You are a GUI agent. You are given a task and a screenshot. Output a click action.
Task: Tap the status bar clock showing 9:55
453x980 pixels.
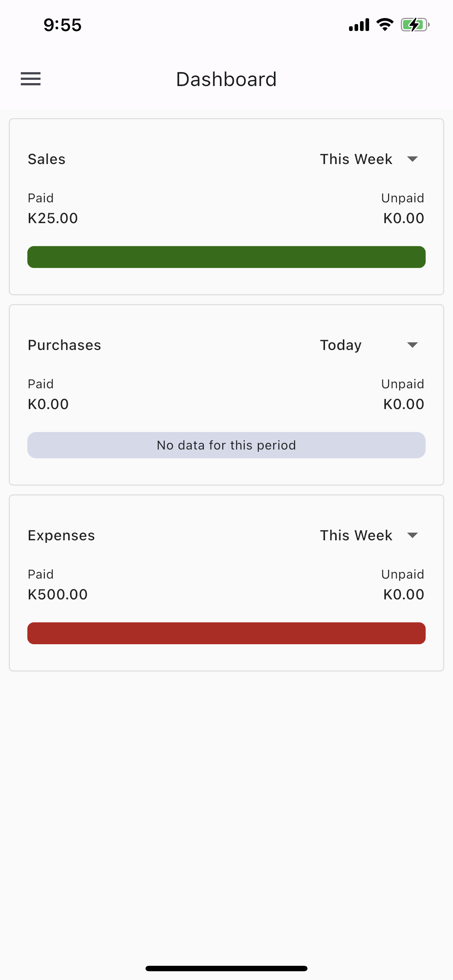62,25
